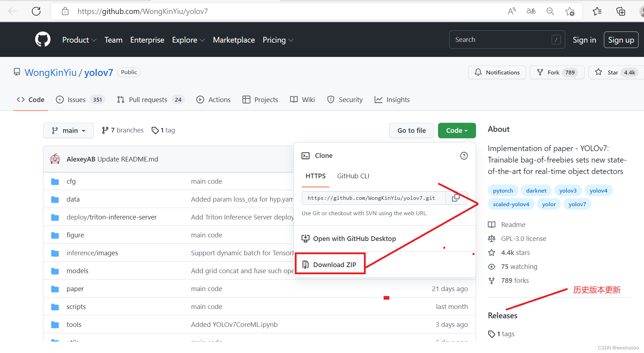Click the Go to file button
The width and height of the screenshot is (644, 353).
click(412, 130)
